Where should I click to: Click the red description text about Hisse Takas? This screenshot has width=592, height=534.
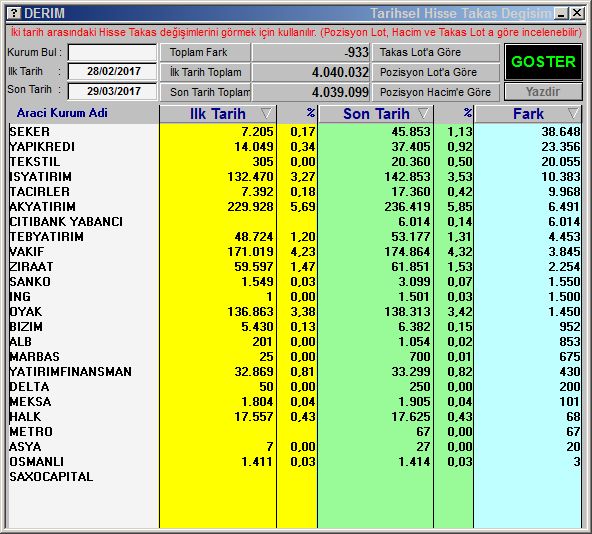[296, 32]
